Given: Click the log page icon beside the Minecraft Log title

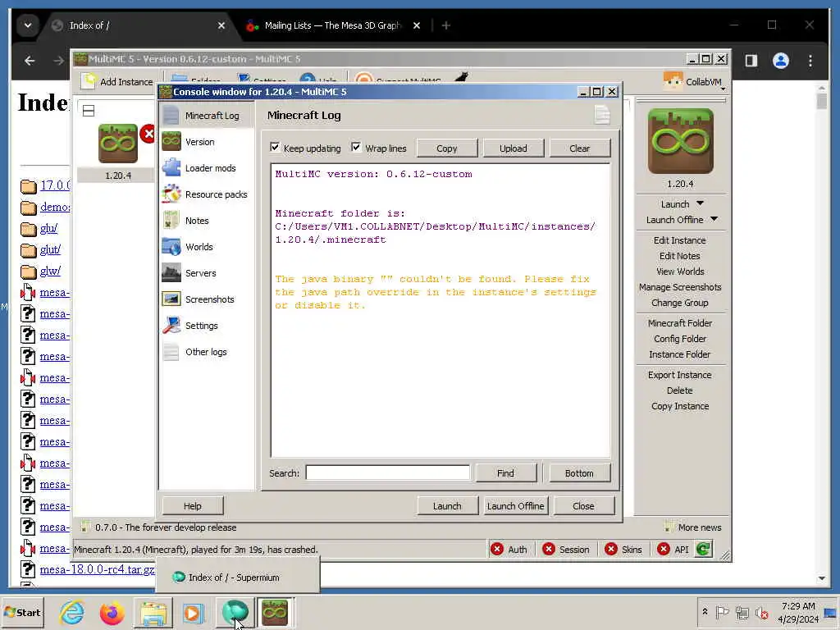Looking at the screenshot, I should pos(602,115).
